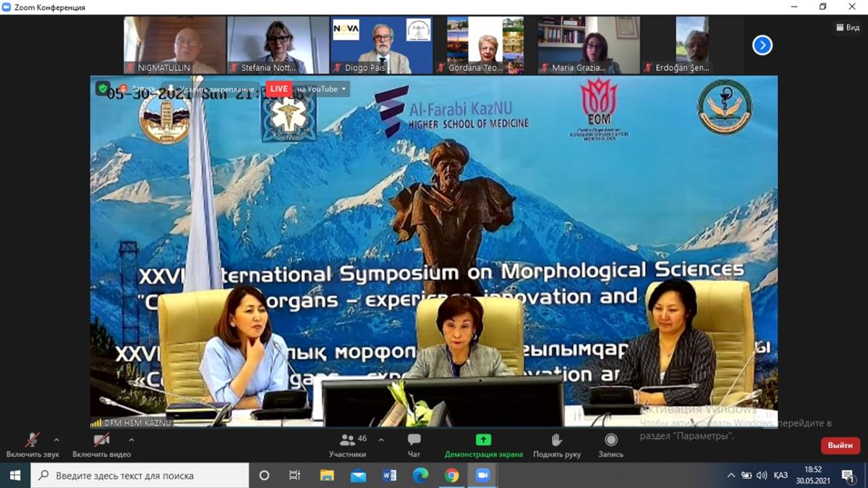Click the Windows taskbar search box
The height and width of the screenshot is (488, 868).
140,476
